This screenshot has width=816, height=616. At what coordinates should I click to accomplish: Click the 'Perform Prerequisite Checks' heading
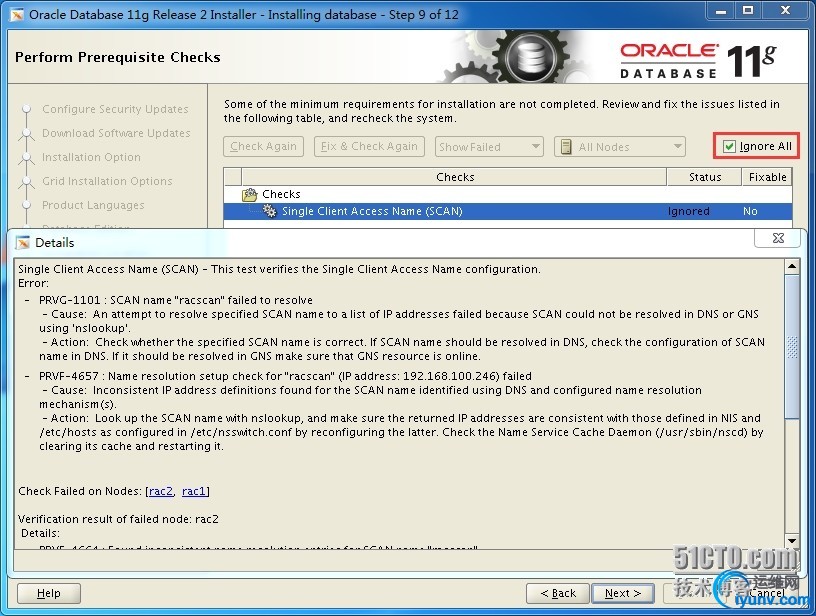point(118,57)
